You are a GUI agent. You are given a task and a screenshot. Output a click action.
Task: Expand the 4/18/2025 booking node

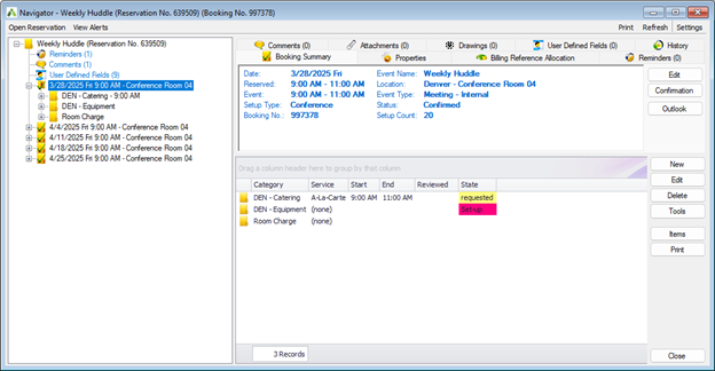pos(29,149)
